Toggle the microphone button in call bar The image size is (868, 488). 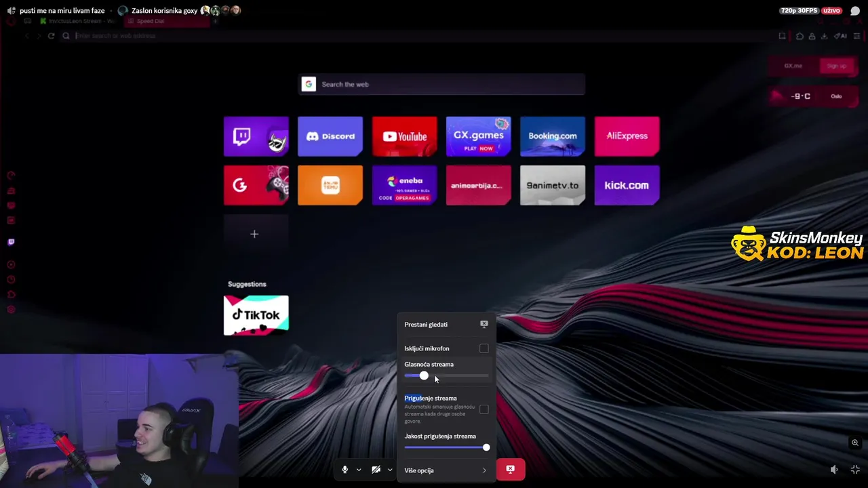click(x=345, y=470)
